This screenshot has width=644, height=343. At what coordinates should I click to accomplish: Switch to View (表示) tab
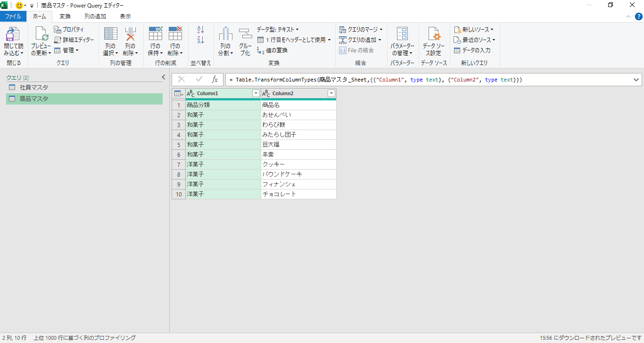click(x=125, y=16)
